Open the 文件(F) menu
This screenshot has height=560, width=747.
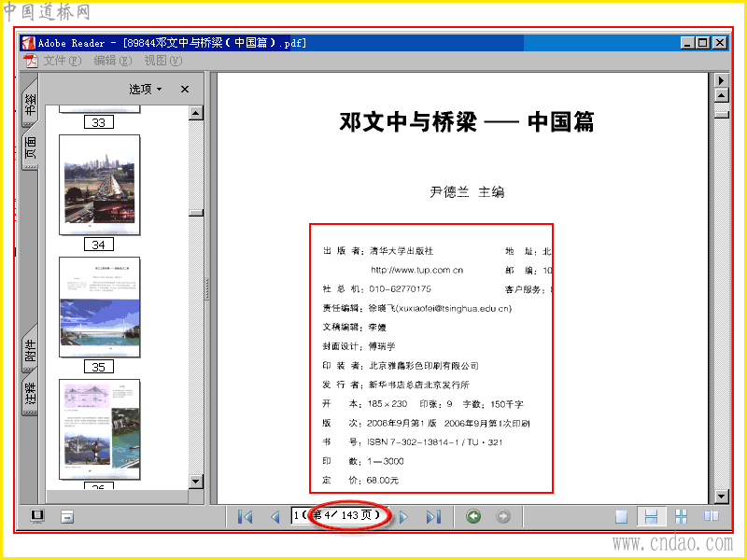point(63,61)
